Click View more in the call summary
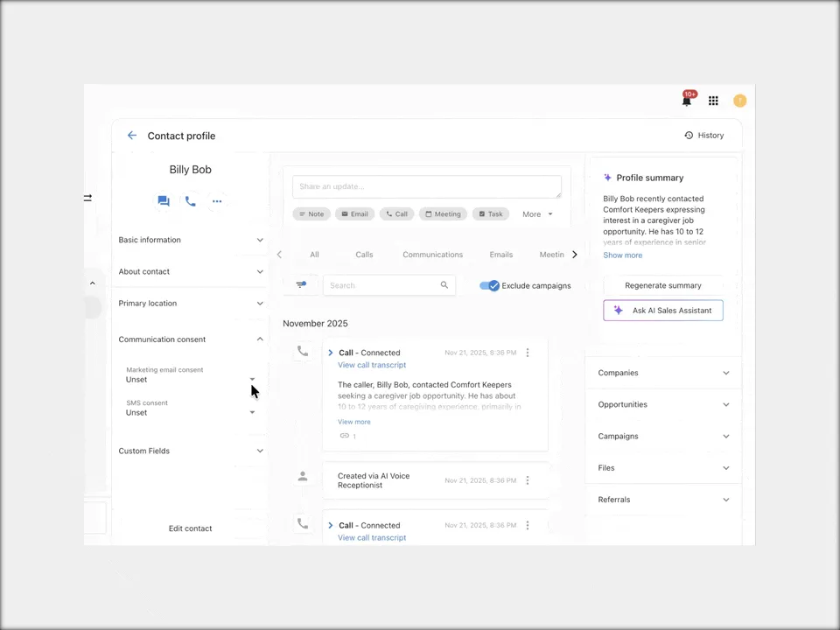 (354, 422)
